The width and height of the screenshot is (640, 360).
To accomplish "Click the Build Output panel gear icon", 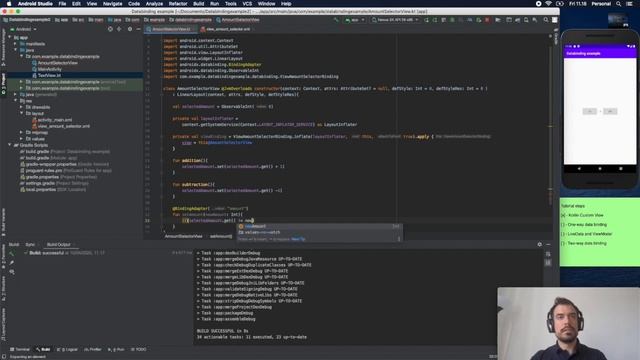I will click(x=540, y=244).
